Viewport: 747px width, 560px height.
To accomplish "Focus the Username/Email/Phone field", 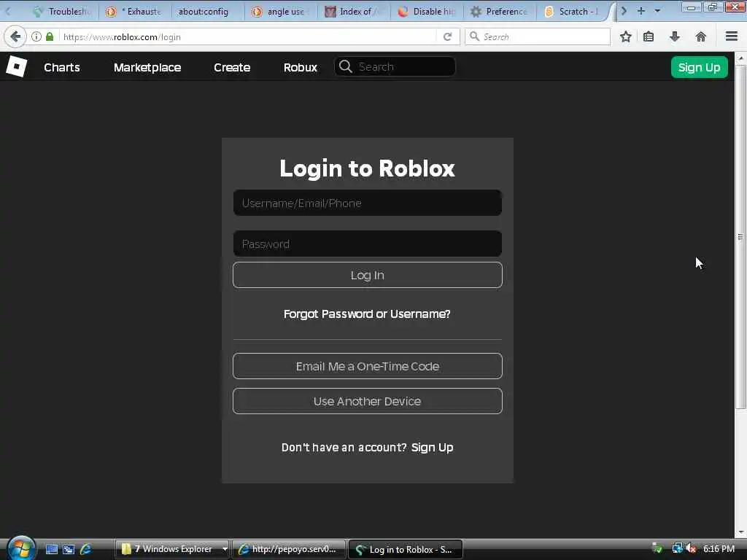I will tap(368, 203).
